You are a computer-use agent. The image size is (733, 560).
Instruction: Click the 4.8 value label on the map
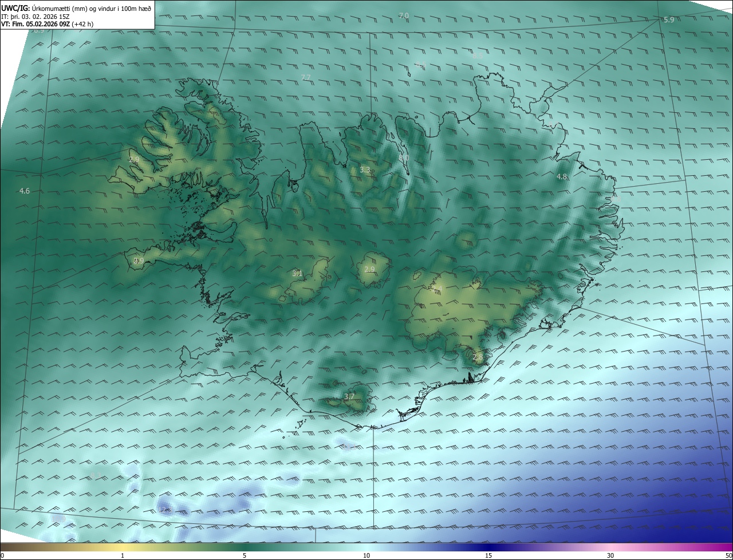click(x=562, y=177)
